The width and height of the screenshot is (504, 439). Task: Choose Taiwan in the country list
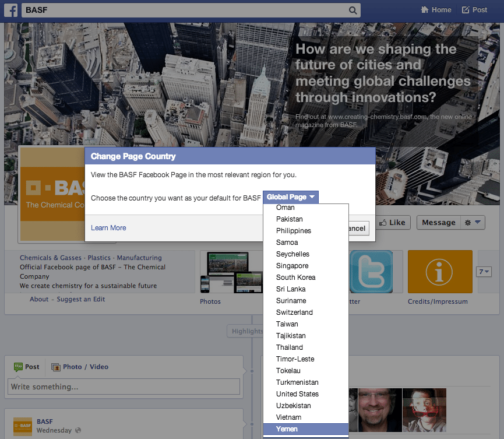pos(306,324)
